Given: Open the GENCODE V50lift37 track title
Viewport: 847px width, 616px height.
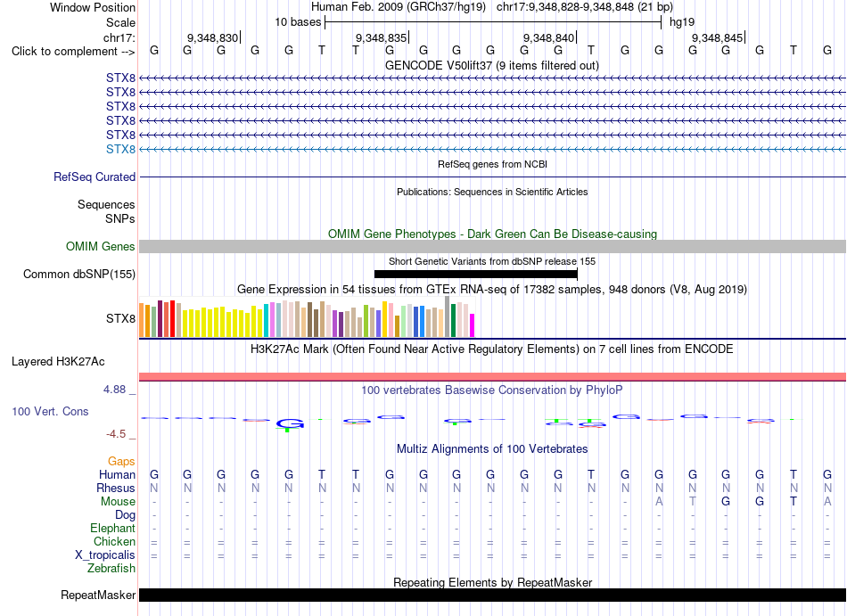Looking at the screenshot, I should (492, 65).
